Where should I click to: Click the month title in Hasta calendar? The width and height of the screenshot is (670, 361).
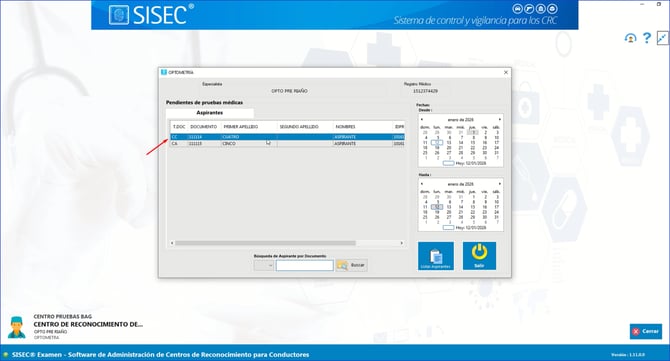pos(461,184)
